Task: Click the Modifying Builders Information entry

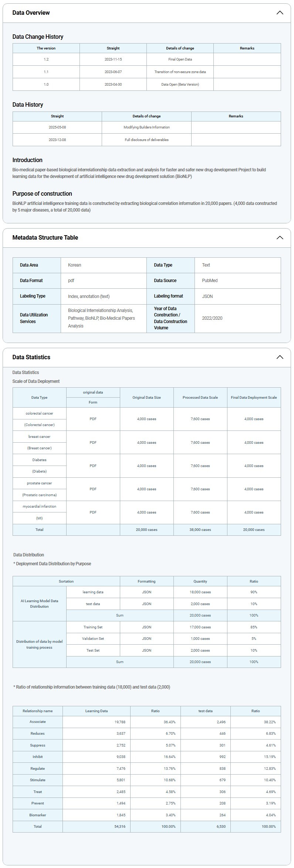Action: (146, 127)
